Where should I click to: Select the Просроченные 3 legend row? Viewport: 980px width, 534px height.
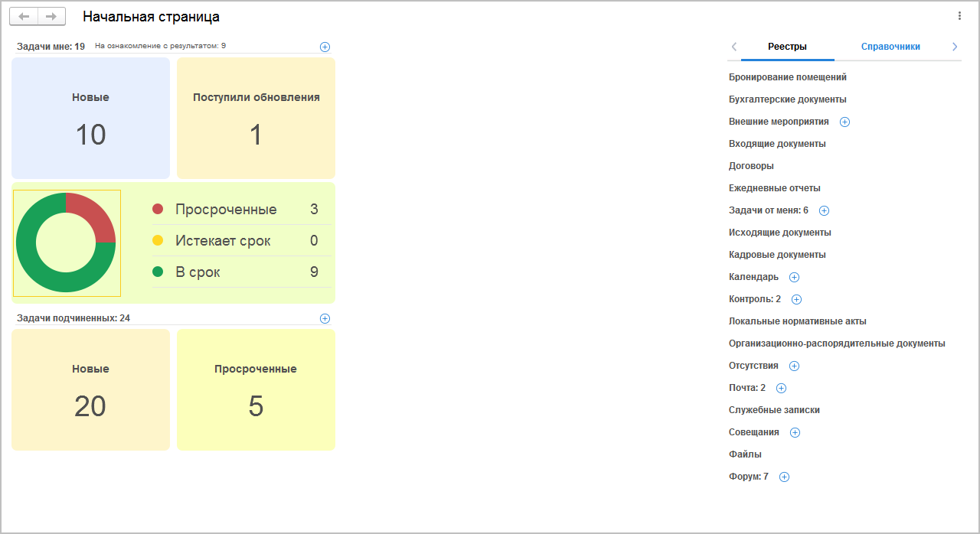coord(241,210)
